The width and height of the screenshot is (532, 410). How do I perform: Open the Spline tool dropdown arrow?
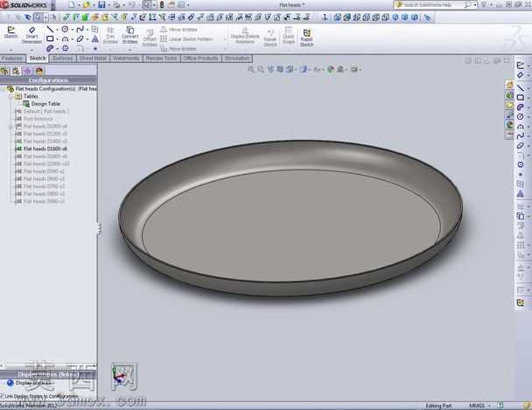coord(87,30)
